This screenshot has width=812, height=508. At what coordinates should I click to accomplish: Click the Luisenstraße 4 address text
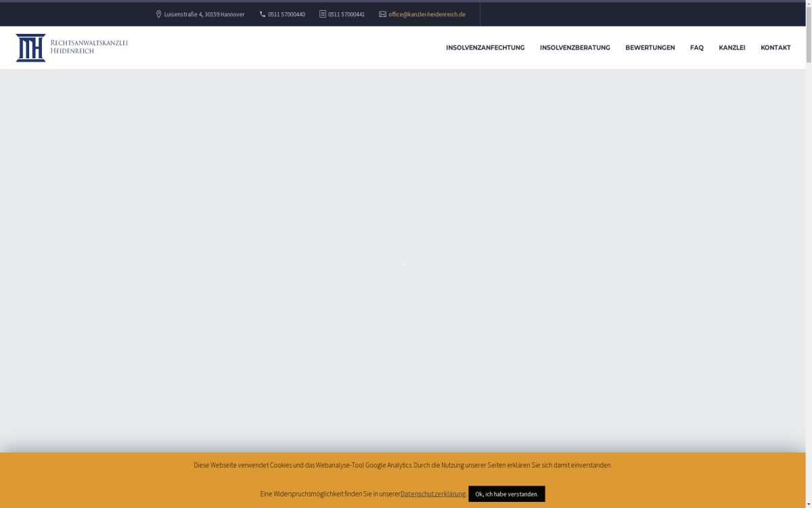(204, 14)
